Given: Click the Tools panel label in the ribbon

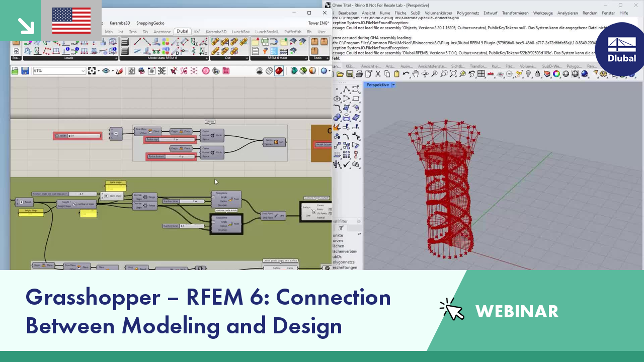Looking at the screenshot, I should [x=317, y=57].
